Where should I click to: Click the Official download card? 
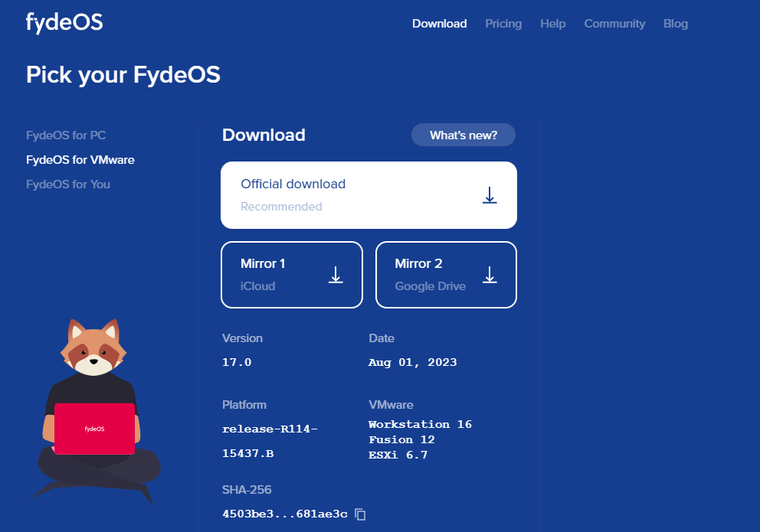(369, 195)
